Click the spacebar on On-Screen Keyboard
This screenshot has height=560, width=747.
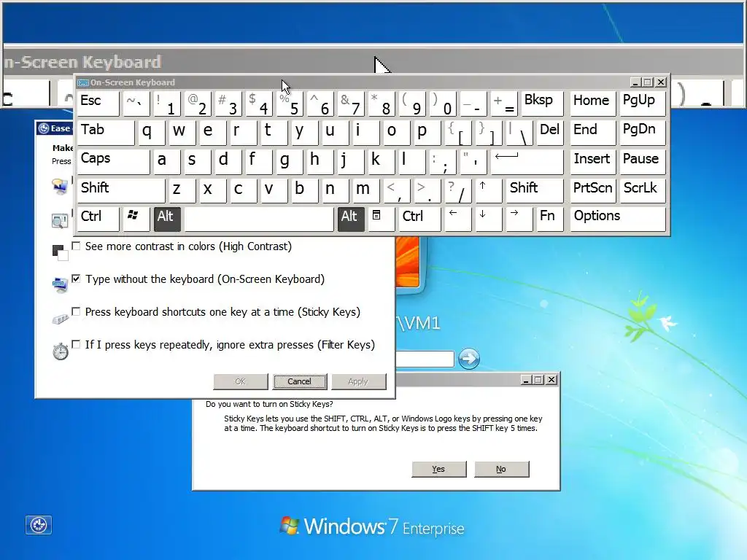coord(259,219)
